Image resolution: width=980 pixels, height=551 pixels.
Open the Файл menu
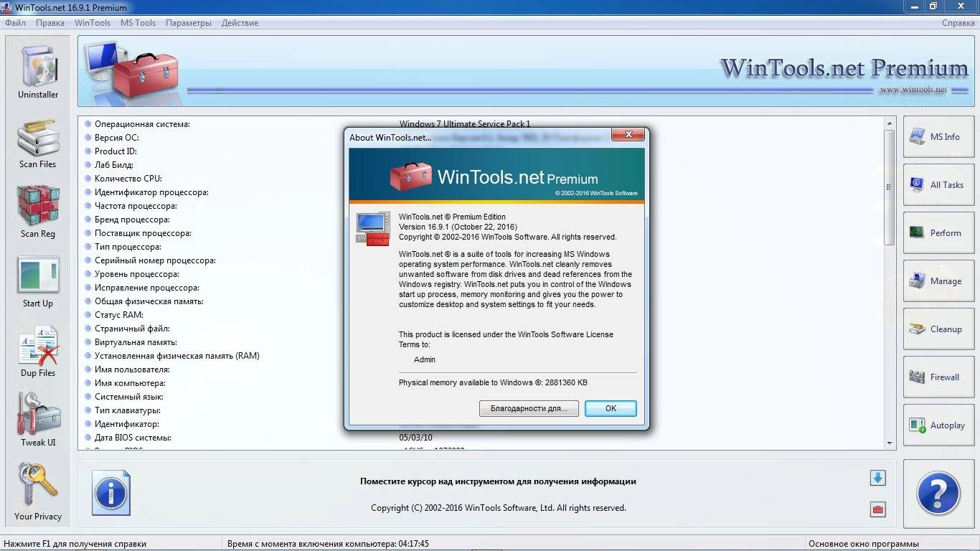tap(15, 23)
